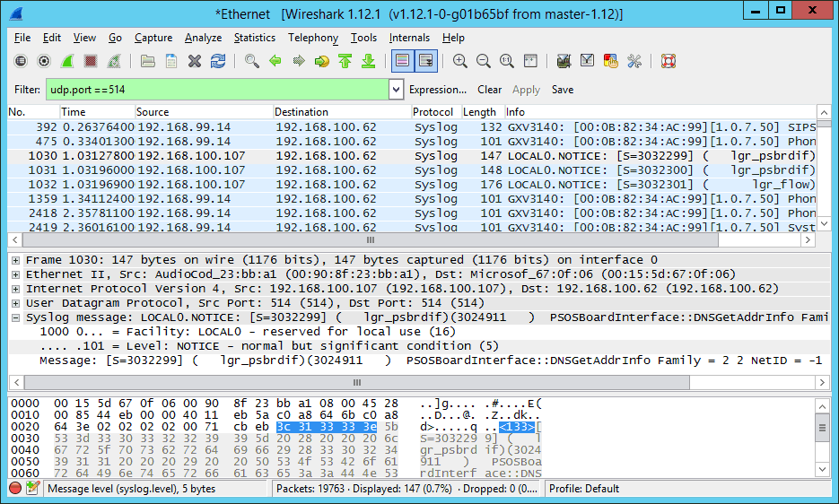This screenshot has width=839, height=504.
Task: Open the capture interfaces list icon
Action: (x=21, y=61)
